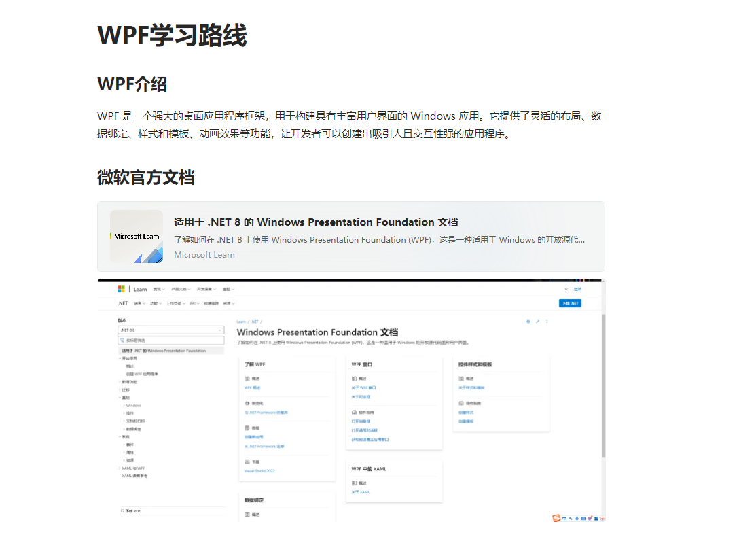Click the three-dot more options icon
Screen dimensions: 756x556
[547, 322]
